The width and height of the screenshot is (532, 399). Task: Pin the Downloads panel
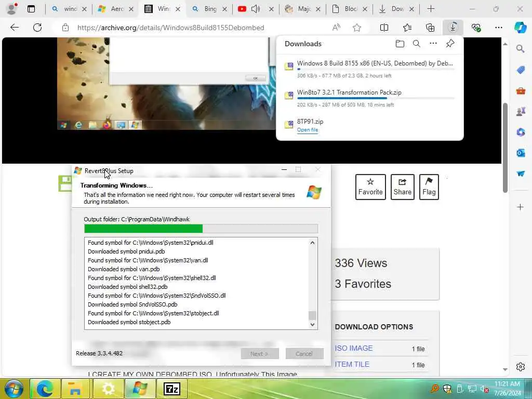pyautogui.click(x=450, y=44)
